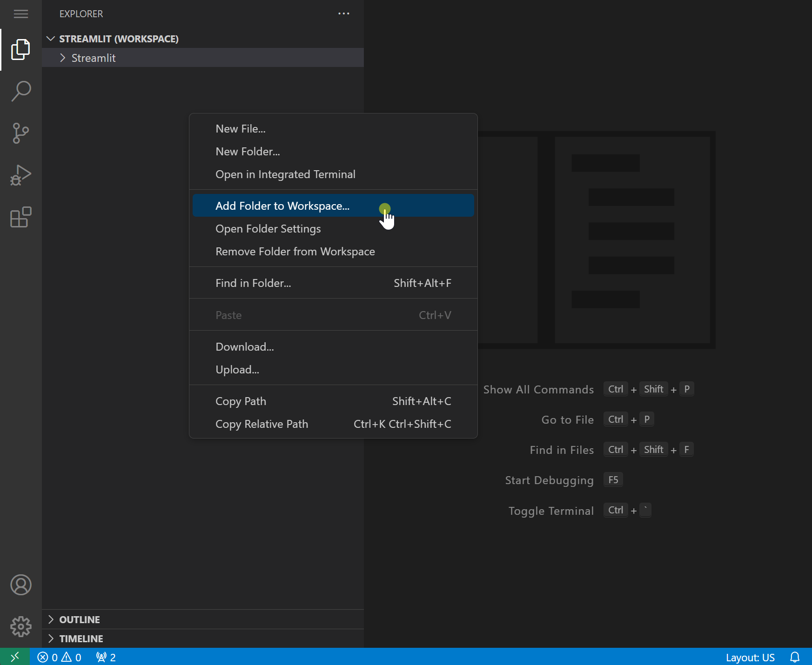Expand the Streamlit folder

pos(203,58)
